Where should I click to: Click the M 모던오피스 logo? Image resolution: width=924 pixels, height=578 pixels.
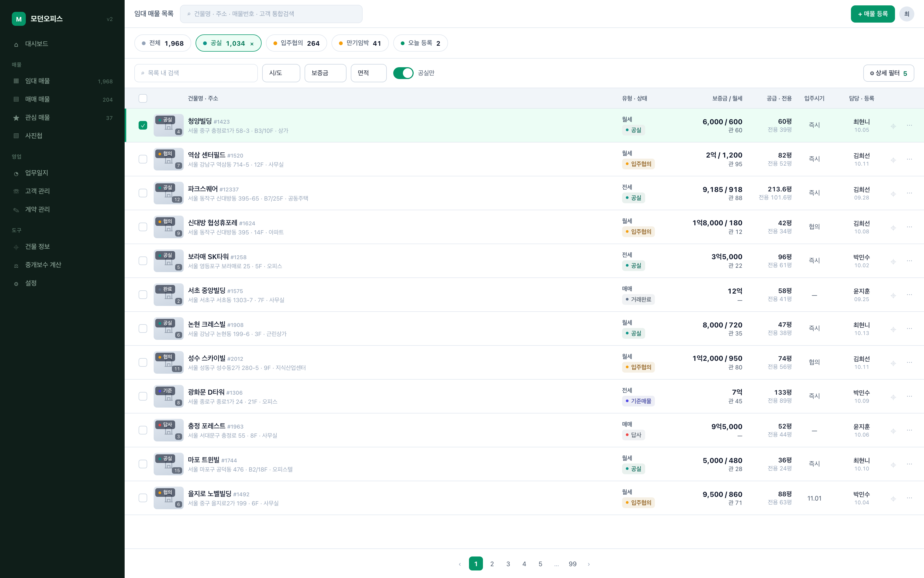click(x=19, y=19)
